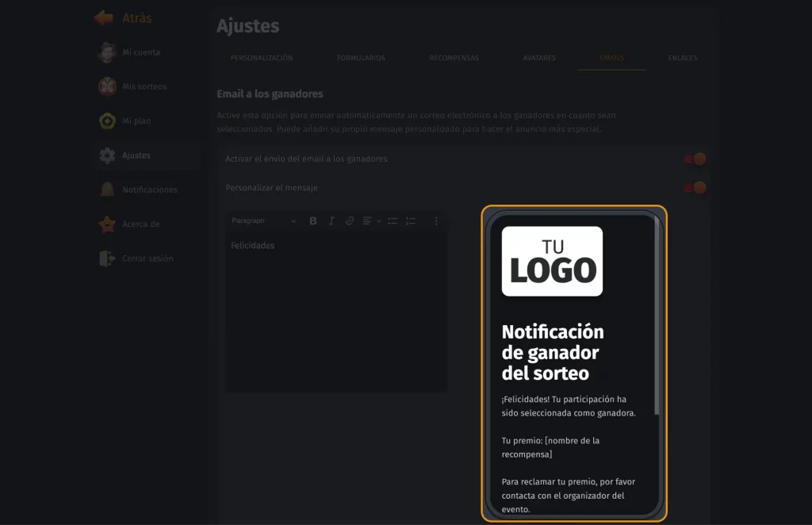The height and width of the screenshot is (525, 812).
Task: Open Notificaciones bell icon
Action: pos(107,190)
